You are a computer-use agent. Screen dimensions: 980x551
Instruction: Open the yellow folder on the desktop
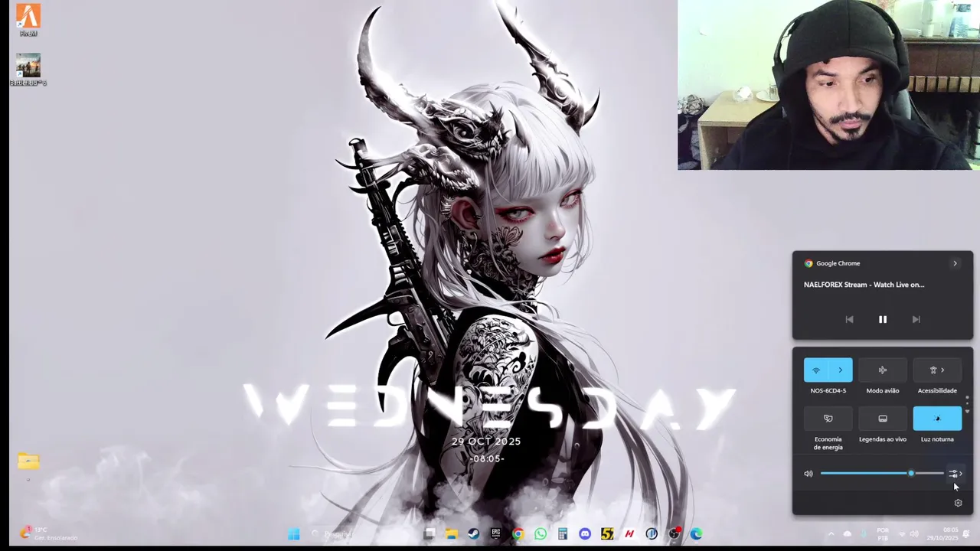click(x=28, y=461)
